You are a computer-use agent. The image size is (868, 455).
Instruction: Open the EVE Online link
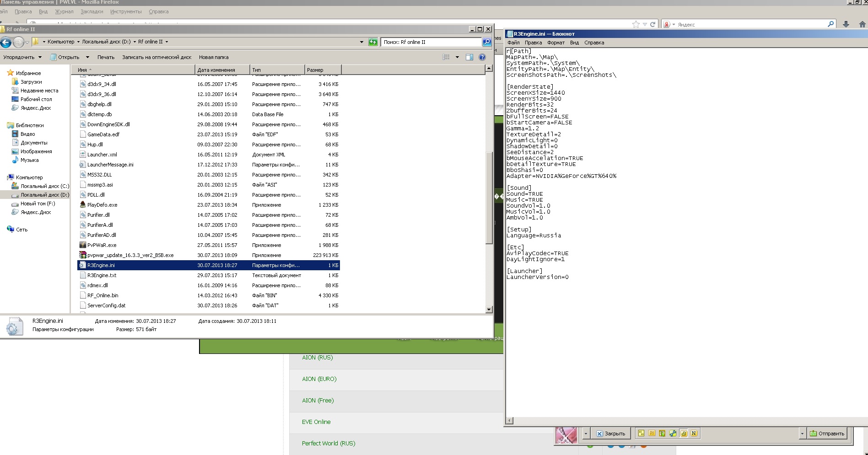(x=316, y=422)
